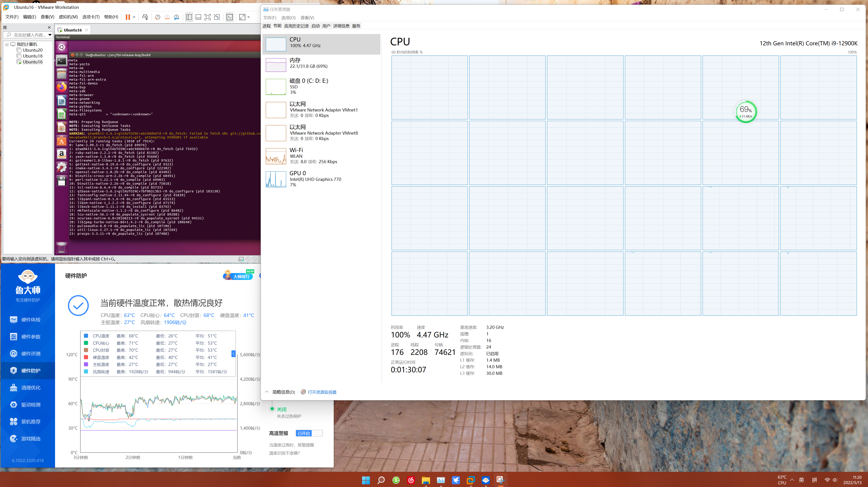Screen dimensions: 868x487
Task: Open 硬件参数 in Ludashi sidebar
Action: coord(28,337)
